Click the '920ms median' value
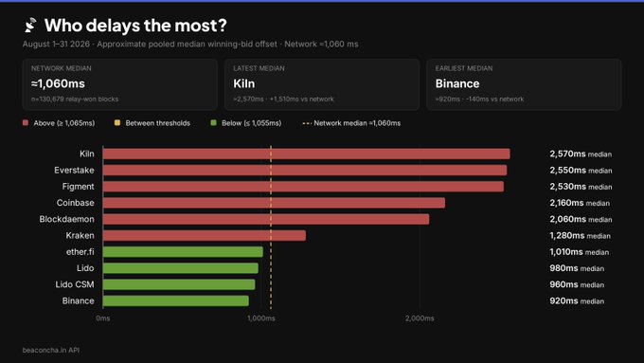 click(577, 301)
